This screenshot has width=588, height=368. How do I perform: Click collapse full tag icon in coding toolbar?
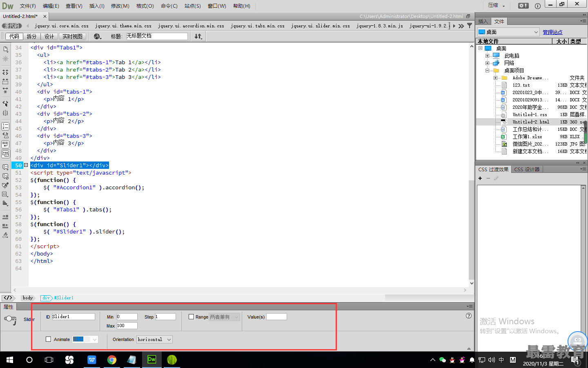(5, 72)
